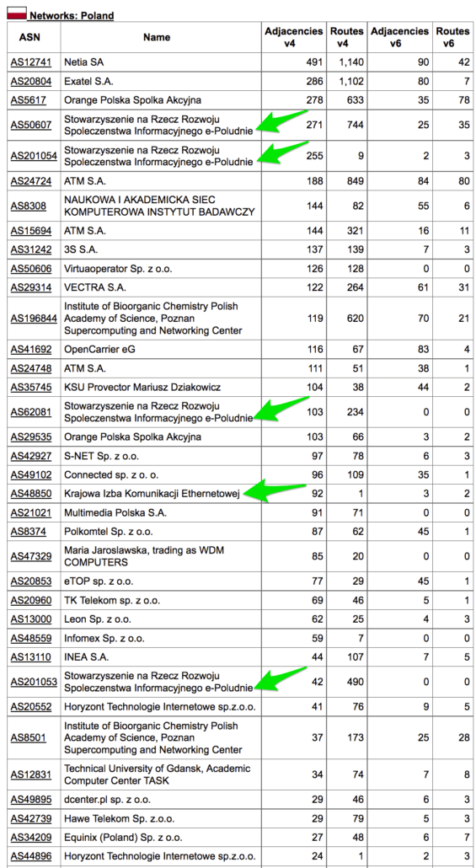
Task: Select AS5617 Orange Polska link
Action: click(x=29, y=100)
